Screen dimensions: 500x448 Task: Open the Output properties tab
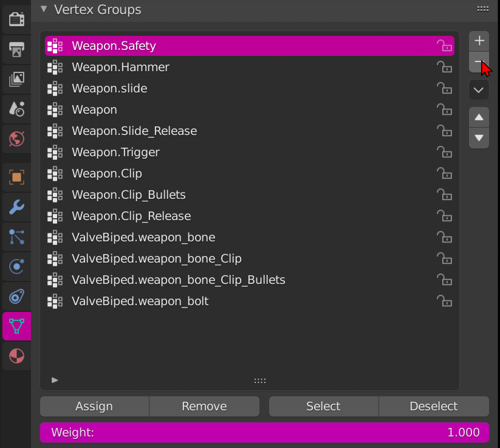pyautogui.click(x=16, y=50)
